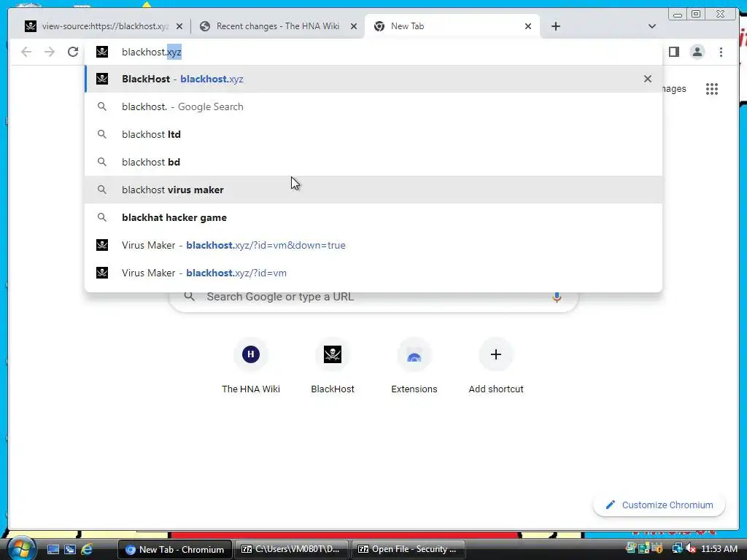The height and width of the screenshot is (560, 747).
Task: Open Virus Maker ?id=vm&down=true suggestion
Action: click(x=373, y=245)
